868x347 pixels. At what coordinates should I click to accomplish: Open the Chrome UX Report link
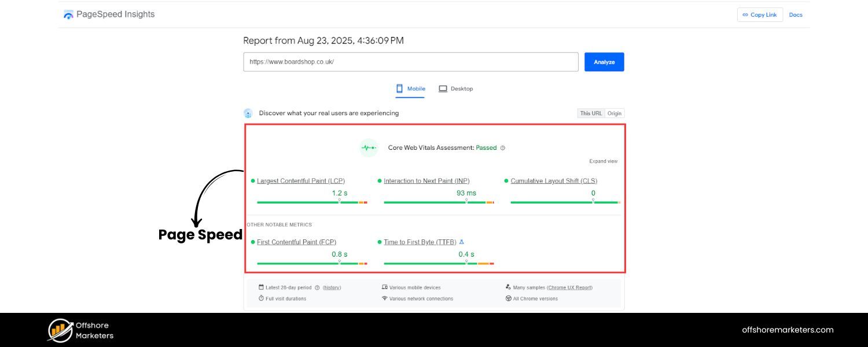(x=570, y=287)
